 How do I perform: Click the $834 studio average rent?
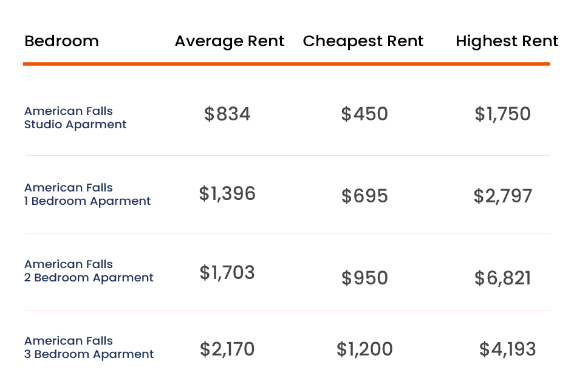[x=227, y=114]
